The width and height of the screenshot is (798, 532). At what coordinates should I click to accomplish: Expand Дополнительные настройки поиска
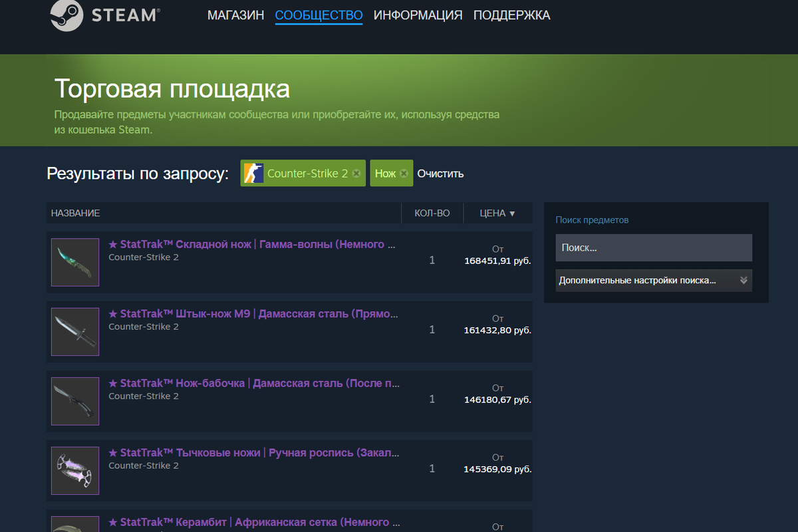coord(654,280)
